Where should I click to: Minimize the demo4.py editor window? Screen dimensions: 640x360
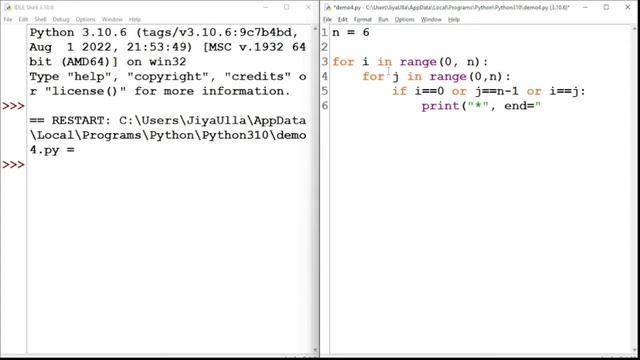pyautogui.click(x=585, y=7)
